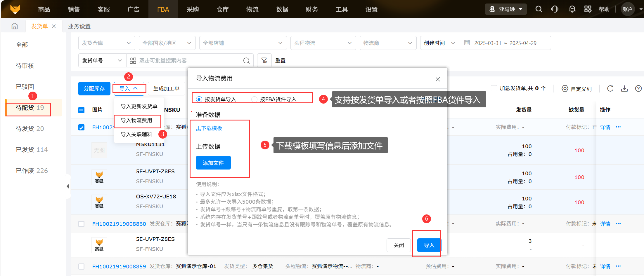Open the apps grid icon in header
The width and height of the screenshot is (644, 276).
(x=588, y=9)
